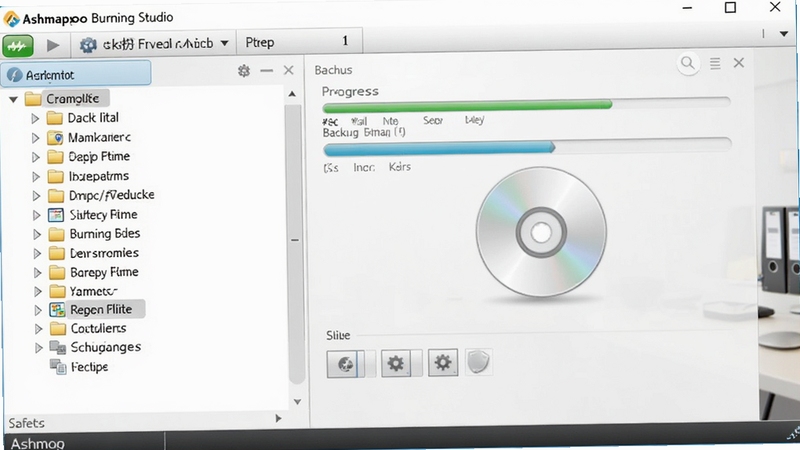Open left panel settings gear
The height and width of the screenshot is (450, 800).
pos(244,70)
